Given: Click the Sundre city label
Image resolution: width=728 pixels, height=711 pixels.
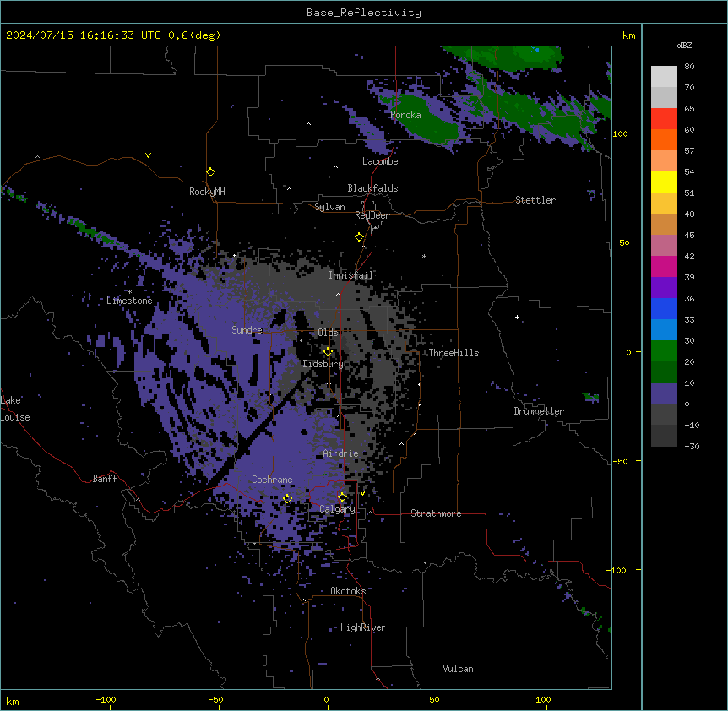Looking at the screenshot, I should 247,330.
